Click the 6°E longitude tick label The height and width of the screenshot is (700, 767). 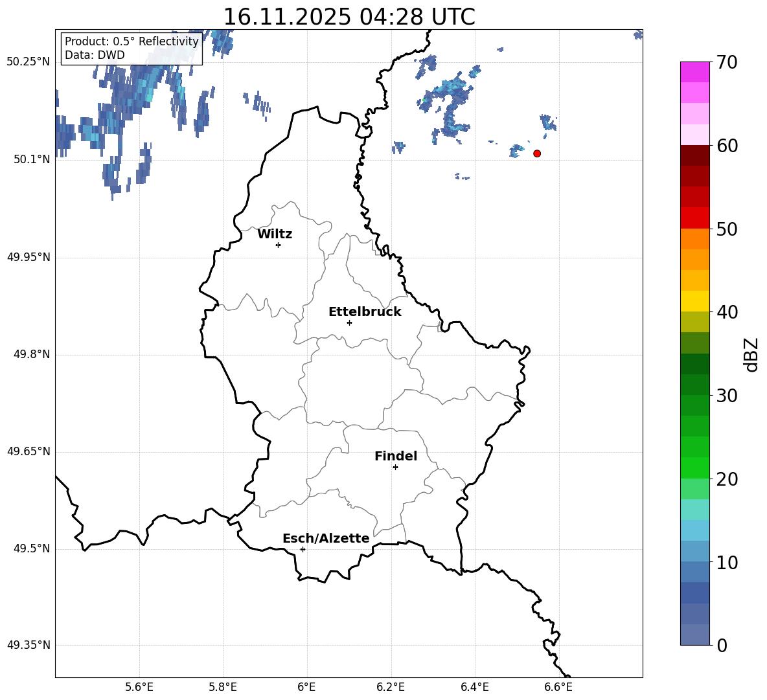pyautogui.click(x=306, y=687)
